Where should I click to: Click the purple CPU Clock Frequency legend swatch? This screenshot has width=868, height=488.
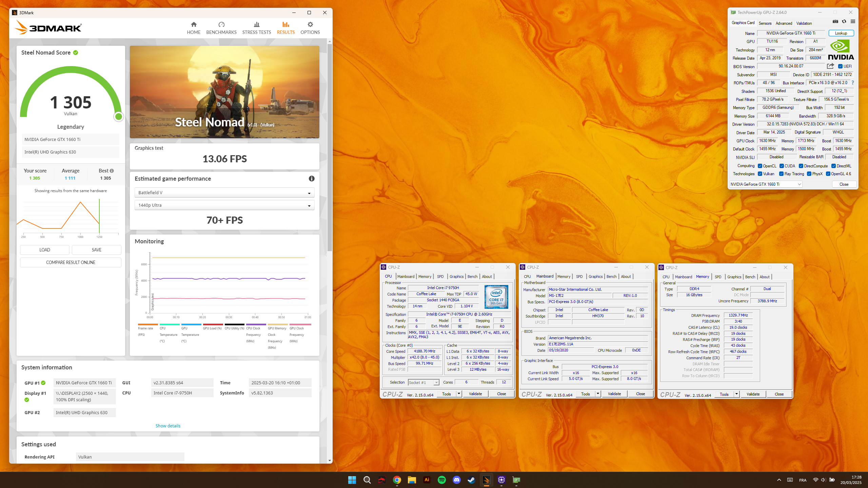pyautogui.click(x=256, y=325)
